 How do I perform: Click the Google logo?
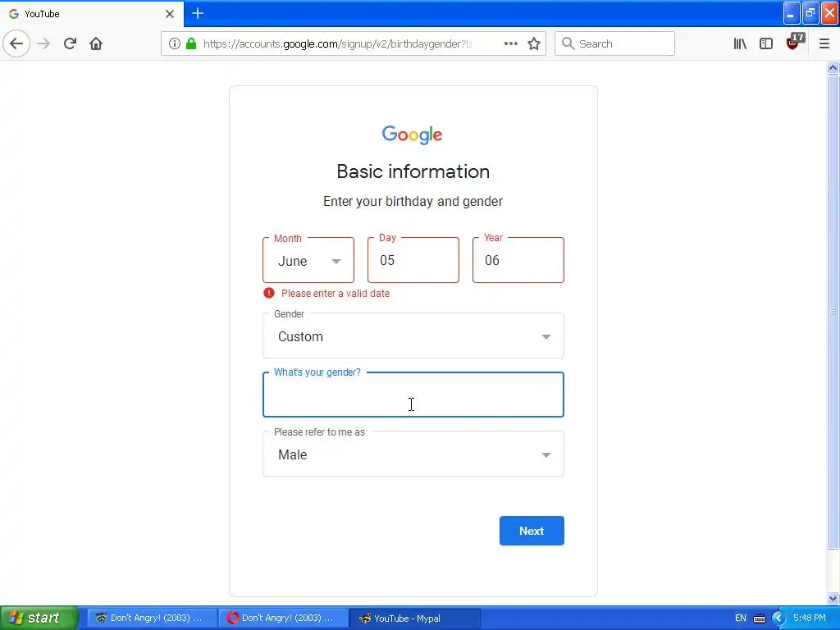pos(412,135)
